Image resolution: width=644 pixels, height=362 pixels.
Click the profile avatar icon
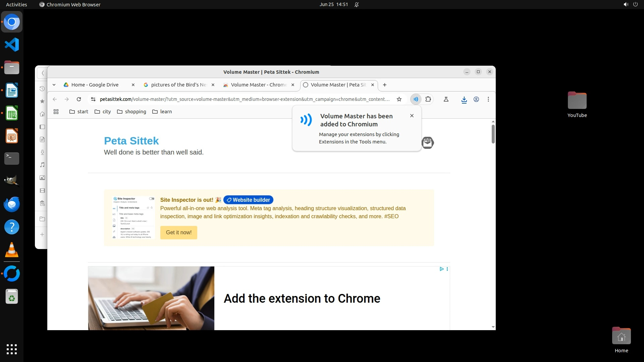pos(476,99)
